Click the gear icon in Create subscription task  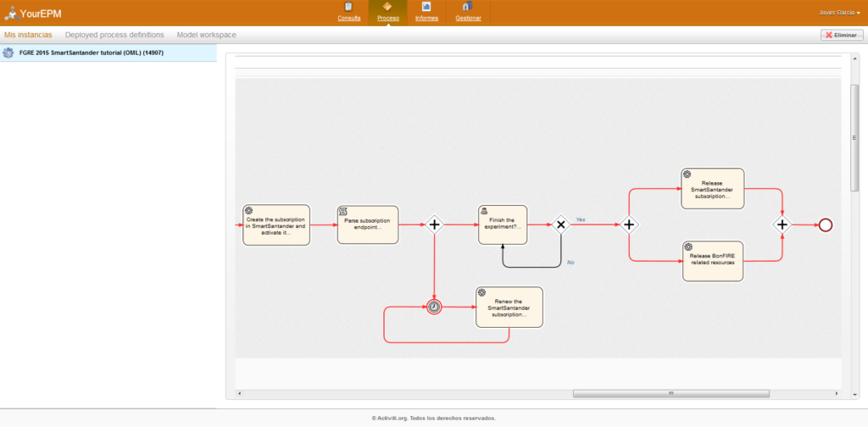click(248, 211)
